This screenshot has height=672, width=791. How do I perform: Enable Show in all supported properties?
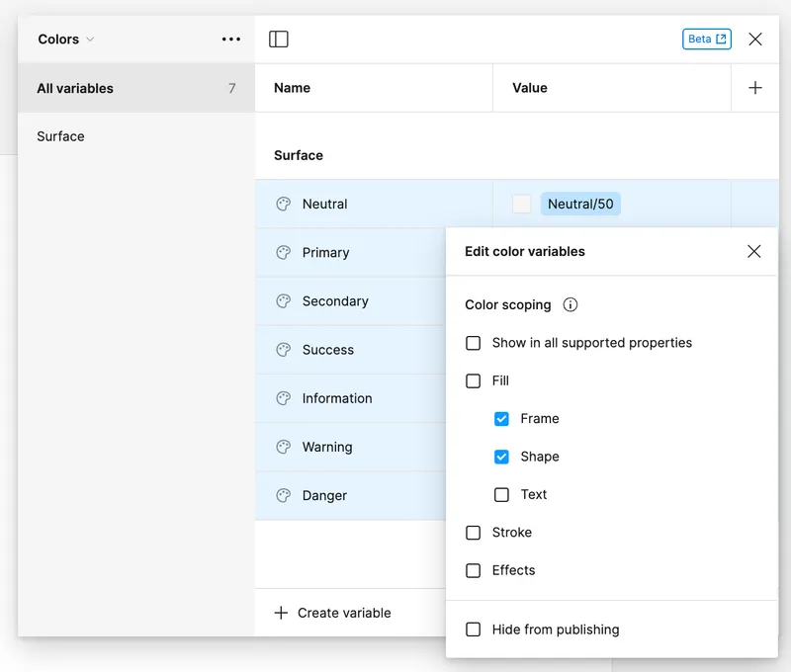pyautogui.click(x=474, y=344)
